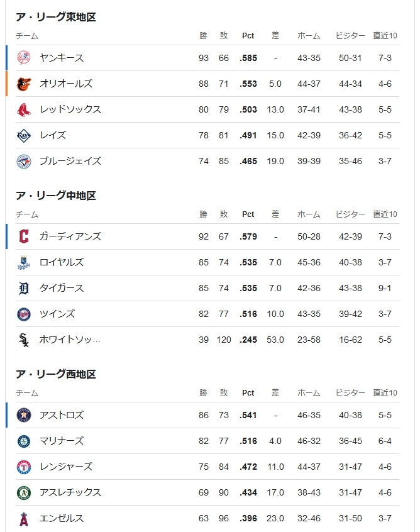Click the Astros team logo
Screen dimensions: 420x532
click(24, 415)
